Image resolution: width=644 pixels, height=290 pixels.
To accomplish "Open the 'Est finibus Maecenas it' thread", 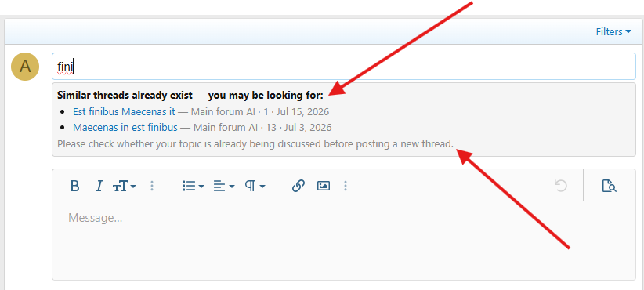I will [x=124, y=112].
